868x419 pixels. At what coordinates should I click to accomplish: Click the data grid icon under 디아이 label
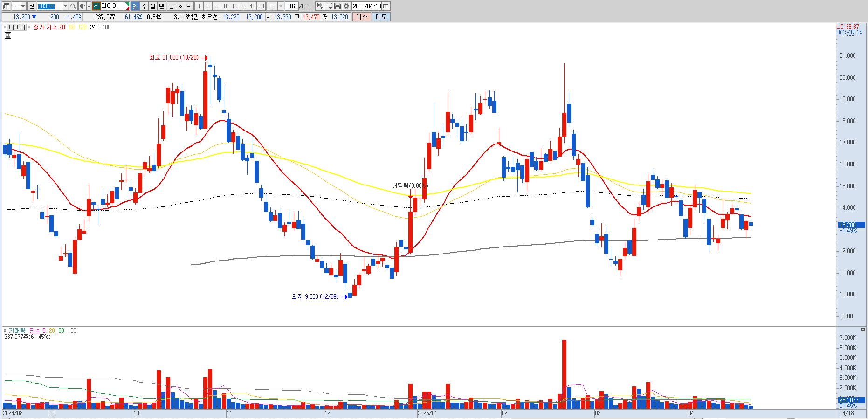[7, 35]
